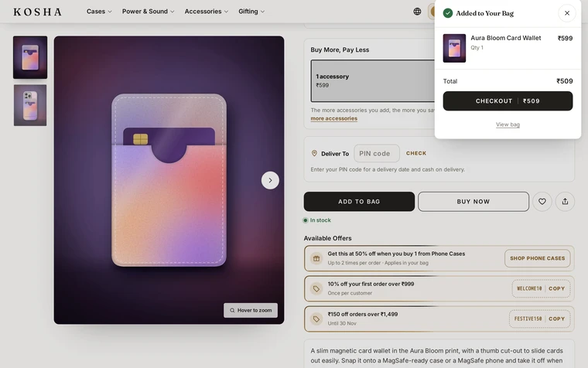This screenshot has width=588, height=368.
Task: Select the second thumbnail with phone
Action: point(30,105)
